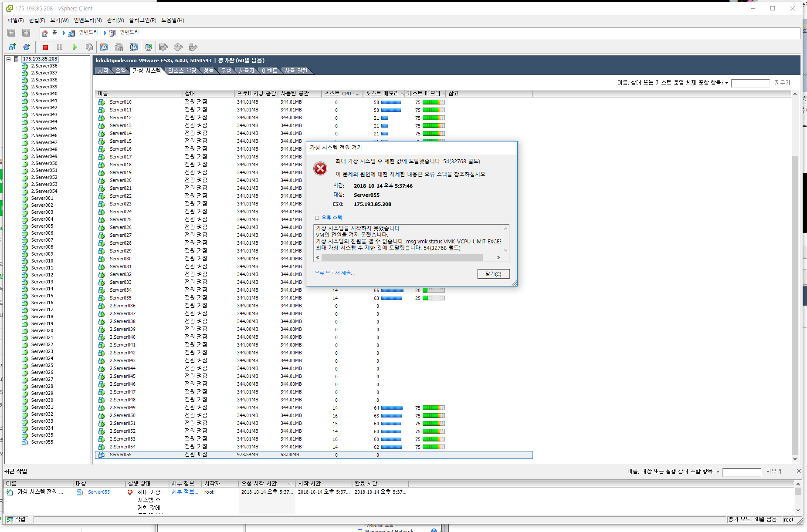Click the second inventory icon in the breadcrumb
The height and width of the screenshot is (532, 807).
[112, 33]
